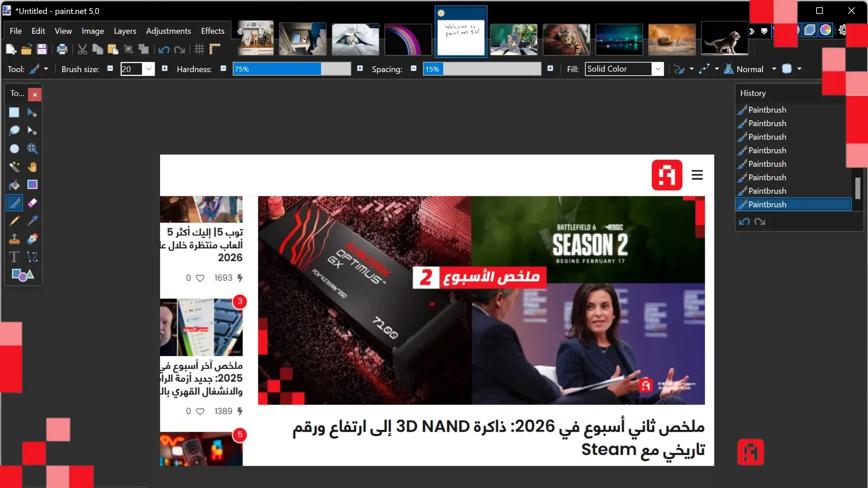Open the Effects menu
This screenshot has height=488, width=868.
click(x=212, y=31)
